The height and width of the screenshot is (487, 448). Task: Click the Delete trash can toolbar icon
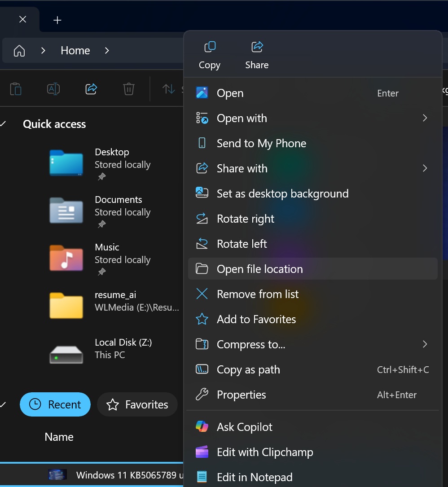point(129,89)
